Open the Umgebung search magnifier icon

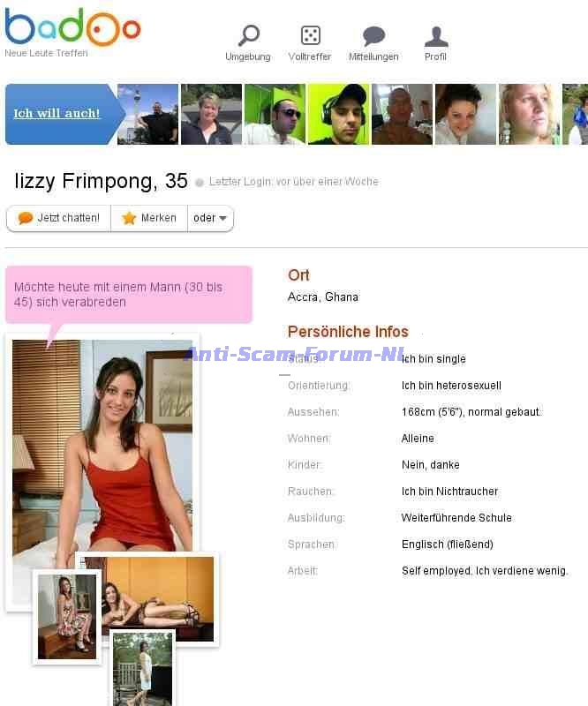[248, 35]
